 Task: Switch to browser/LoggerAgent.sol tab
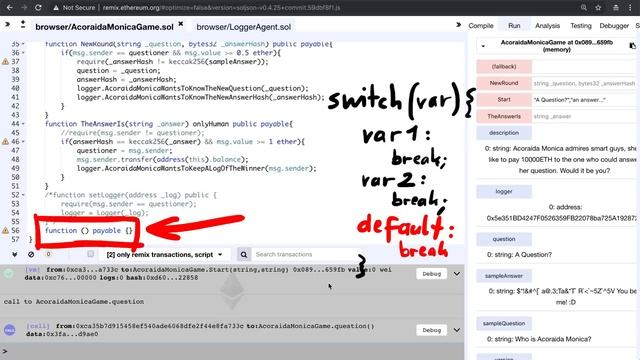(x=244, y=27)
